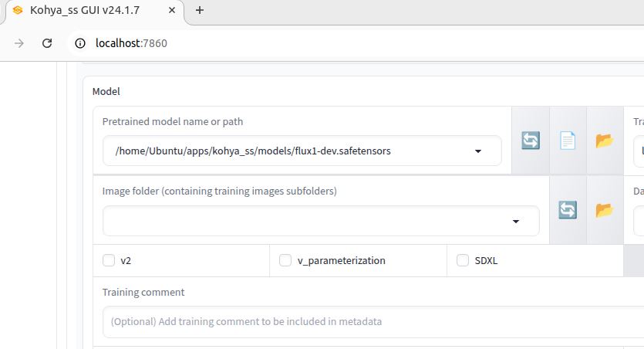This screenshot has width=644, height=349.
Task: Enable the v2 checkbox
Action: pos(109,260)
